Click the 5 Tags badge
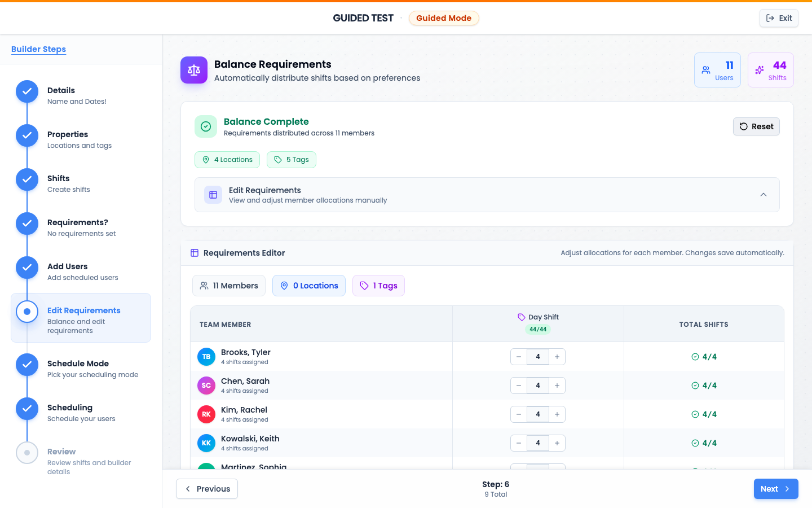The image size is (812, 508). click(x=292, y=160)
